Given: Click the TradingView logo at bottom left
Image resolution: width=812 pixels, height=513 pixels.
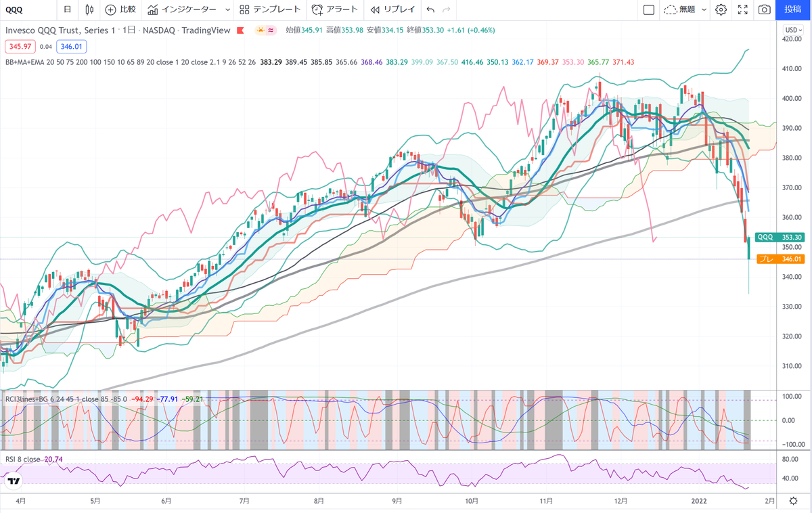Looking at the screenshot, I should (x=14, y=481).
